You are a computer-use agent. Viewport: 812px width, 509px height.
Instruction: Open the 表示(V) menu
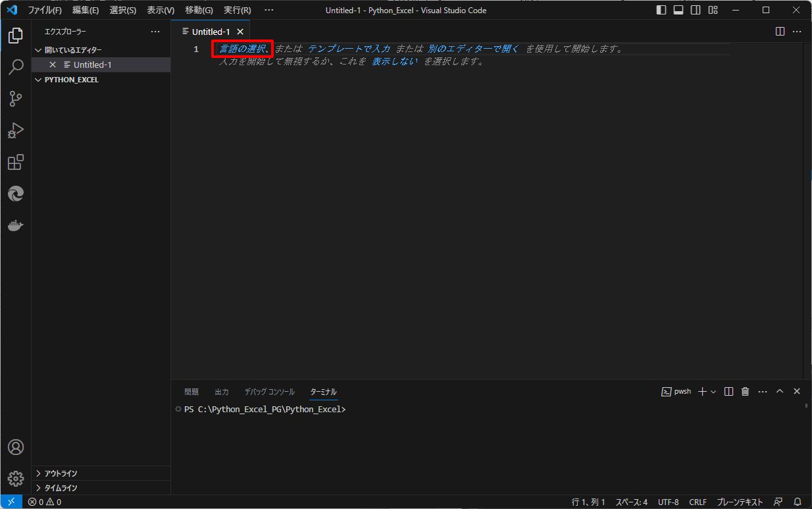click(161, 10)
